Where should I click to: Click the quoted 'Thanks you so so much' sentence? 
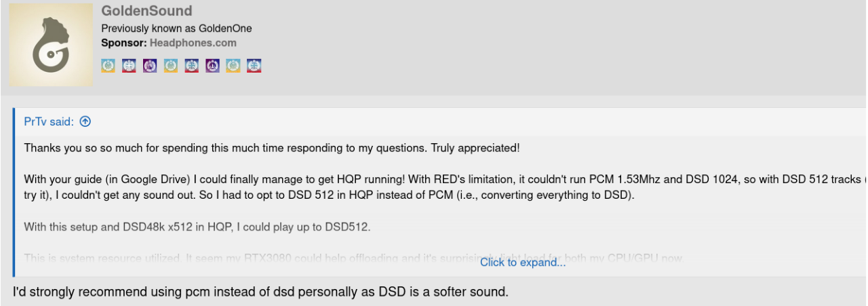[271, 147]
